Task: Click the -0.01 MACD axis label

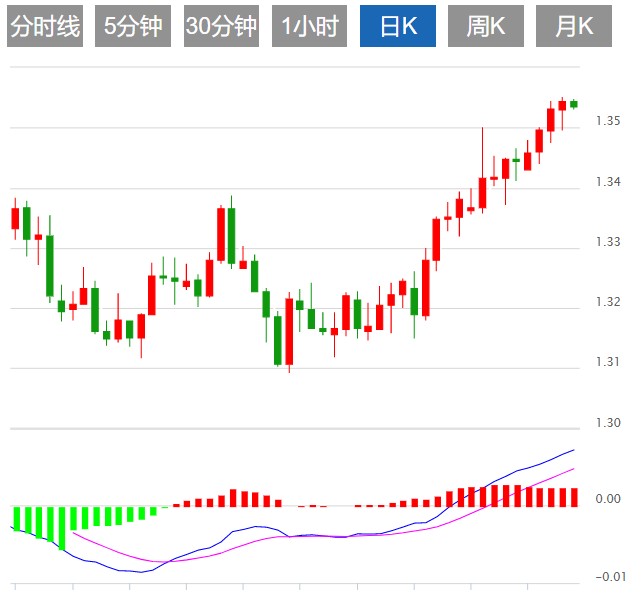Action: [611, 577]
